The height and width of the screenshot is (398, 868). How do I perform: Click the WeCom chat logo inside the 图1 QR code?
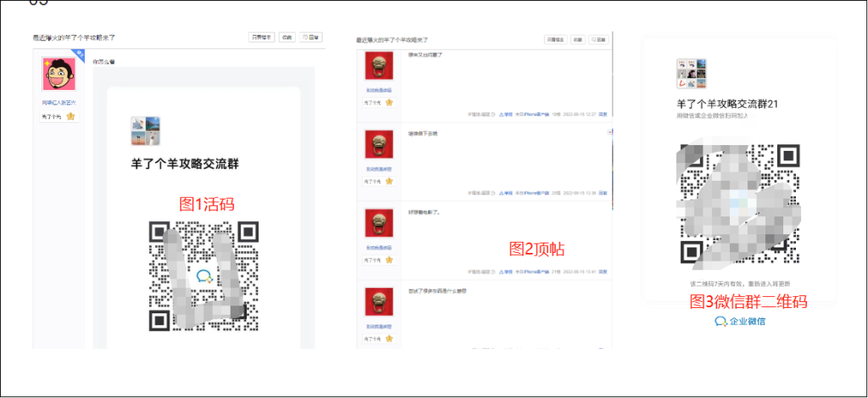[x=205, y=276]
